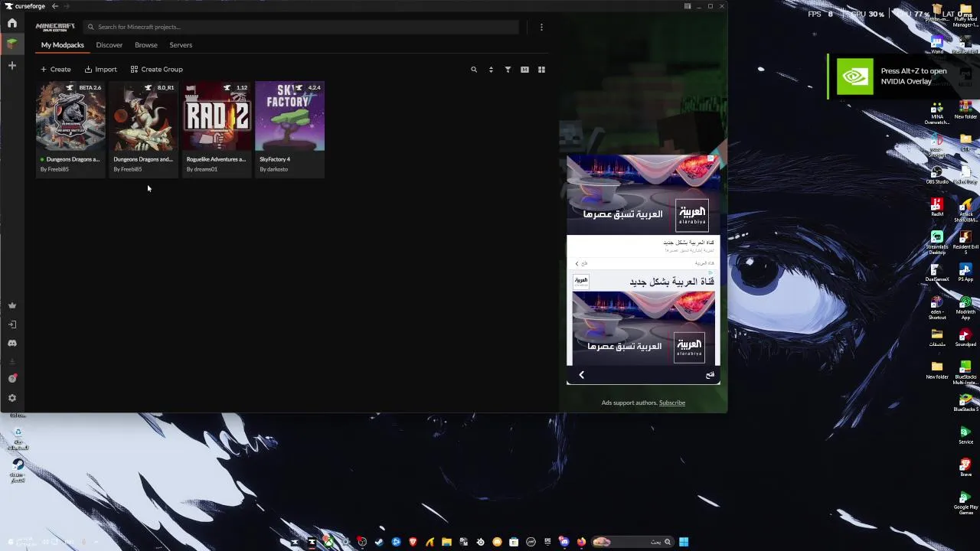The width and height of the screenshot is (980, 551).
Task: Open Google Play Games desktop shortcut
Action: [x=965, y=501]
